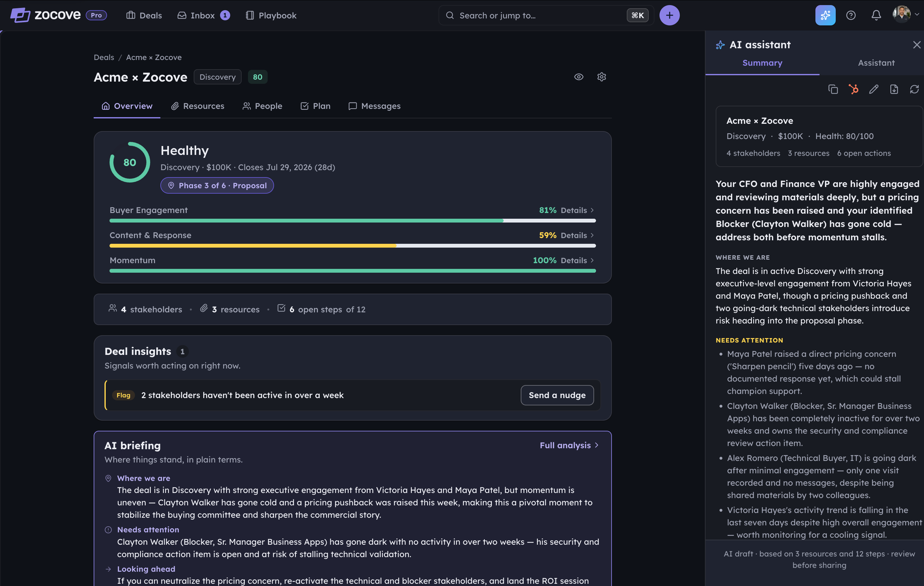
Task: Click the AI assistant sparkle header icon
Action: point(720,45)
